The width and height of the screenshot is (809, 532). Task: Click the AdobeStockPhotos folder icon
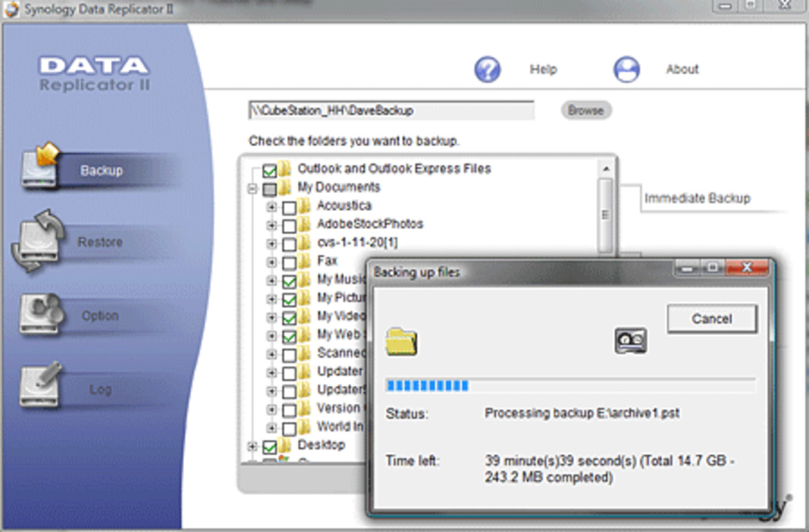[x=305, y=224]
